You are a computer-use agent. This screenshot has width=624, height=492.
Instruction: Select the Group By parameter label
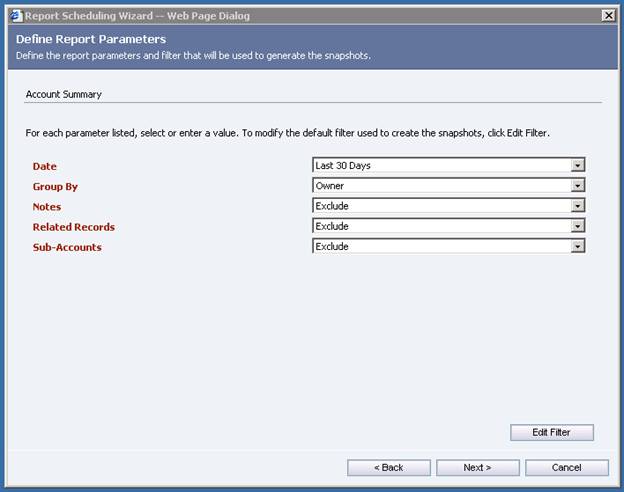[x=55, y=186]
